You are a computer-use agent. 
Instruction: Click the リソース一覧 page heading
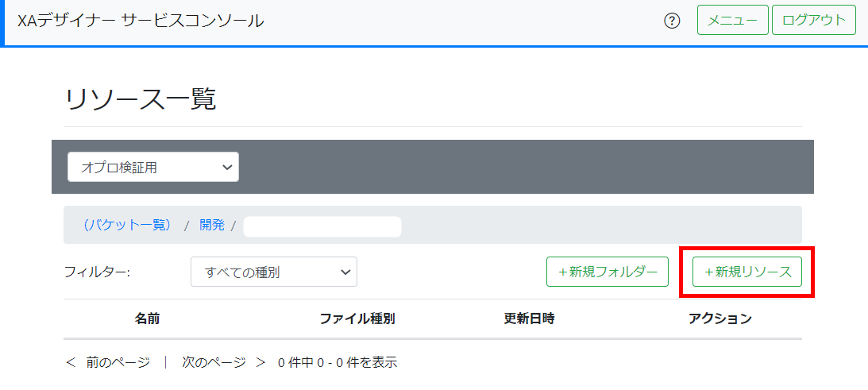click(x=141, y=99)
